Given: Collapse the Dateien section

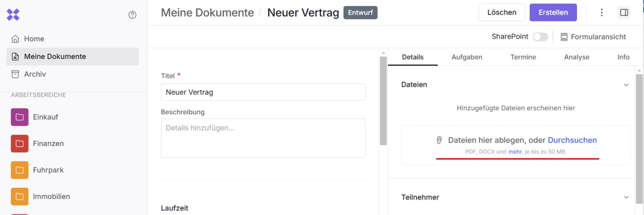Looking at the screenshot, I should (x=626, y=85).
